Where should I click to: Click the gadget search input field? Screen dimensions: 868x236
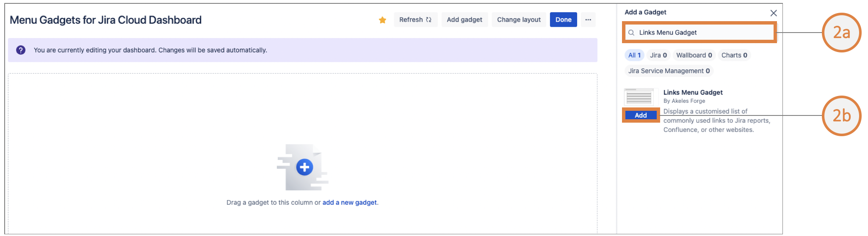[x=703, y=33]
